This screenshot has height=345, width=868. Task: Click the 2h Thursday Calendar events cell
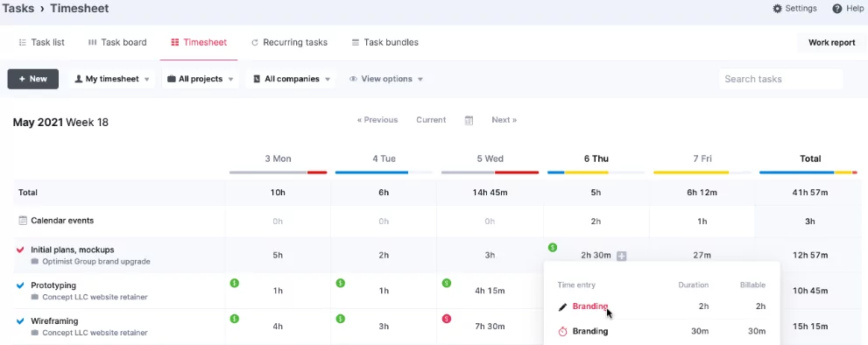[596, 221]
